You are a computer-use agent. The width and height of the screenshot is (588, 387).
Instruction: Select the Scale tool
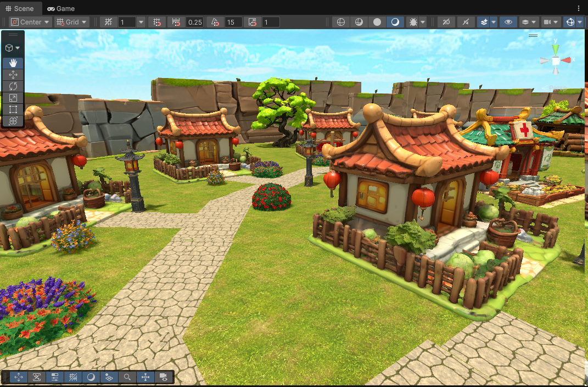(13, 98)
